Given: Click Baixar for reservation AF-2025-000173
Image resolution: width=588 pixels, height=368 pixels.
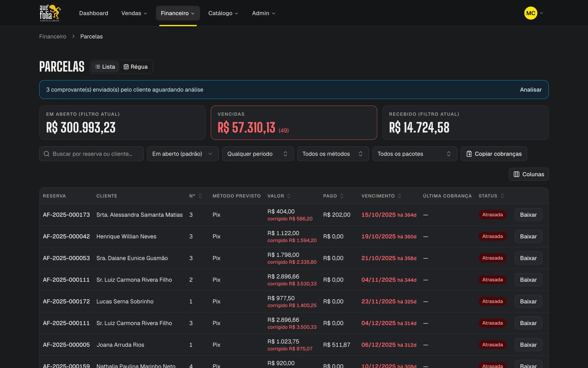Looking at the screenshot, I should click(528, 215).
